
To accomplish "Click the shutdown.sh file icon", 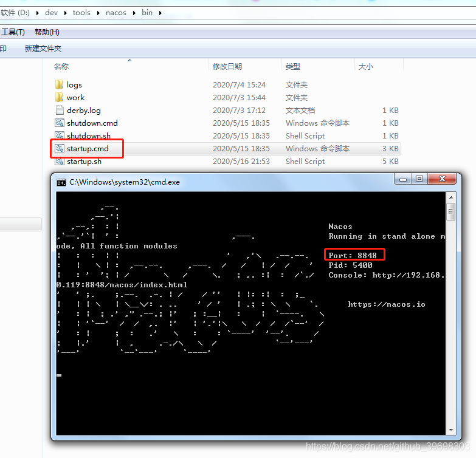I will click(x=60, y=135).
